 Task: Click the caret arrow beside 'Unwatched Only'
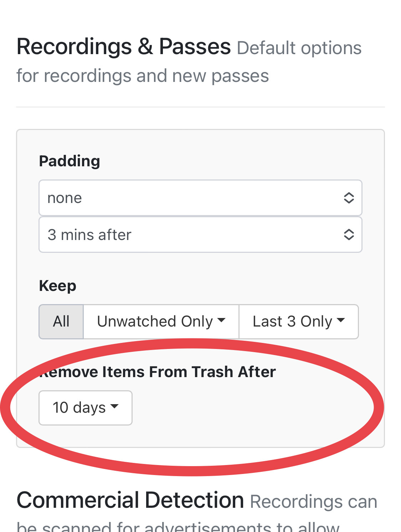point(221,320)
